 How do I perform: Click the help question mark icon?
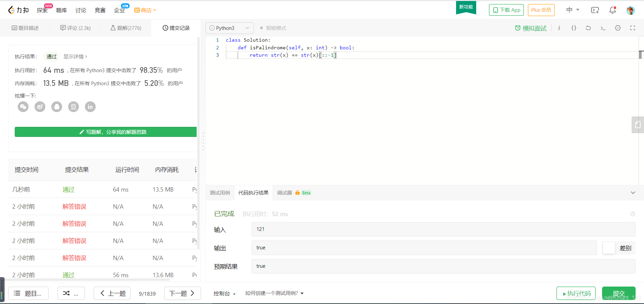[633, 214]
